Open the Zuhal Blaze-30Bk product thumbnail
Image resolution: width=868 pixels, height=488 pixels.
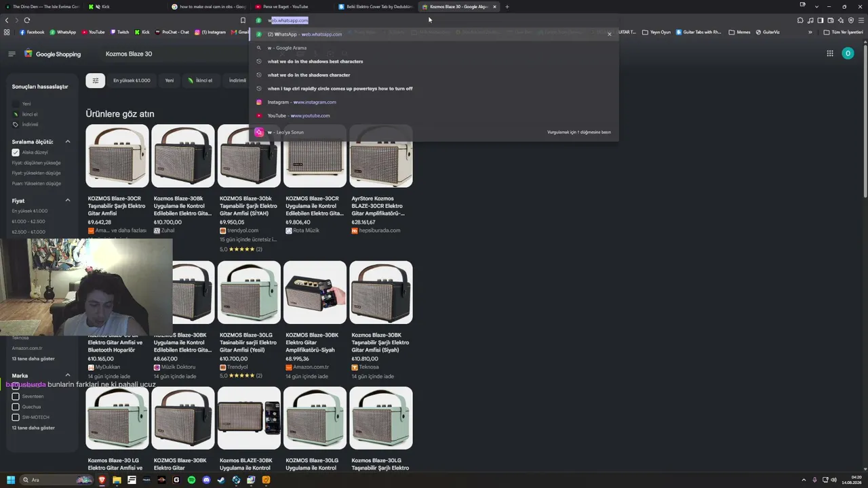click(183, 156)
